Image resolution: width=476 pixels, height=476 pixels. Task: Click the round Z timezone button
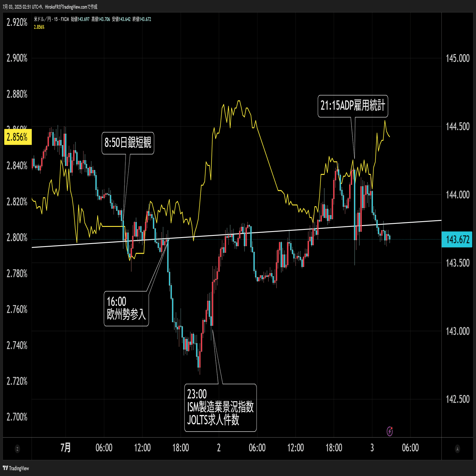(x=17, y=449)
